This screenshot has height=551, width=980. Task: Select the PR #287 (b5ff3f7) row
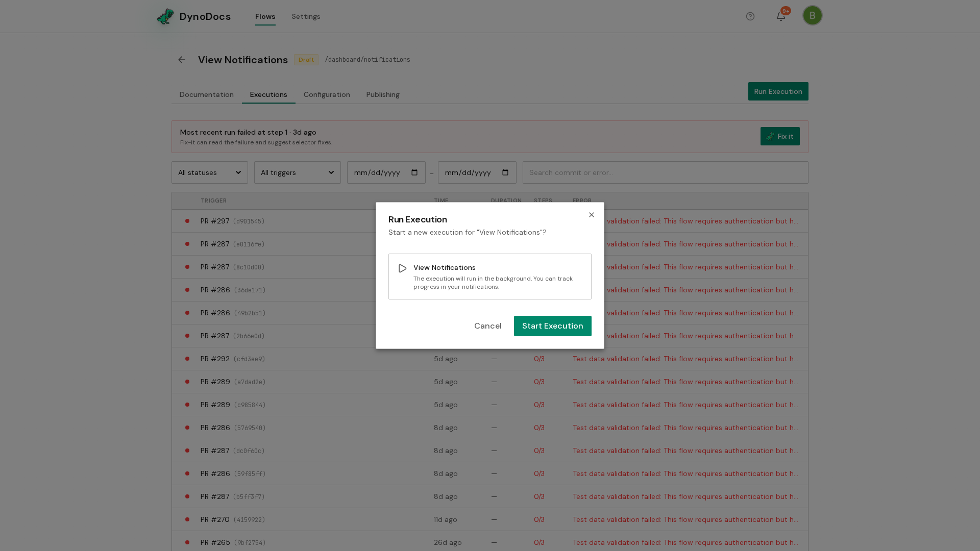tap(490, 496)
